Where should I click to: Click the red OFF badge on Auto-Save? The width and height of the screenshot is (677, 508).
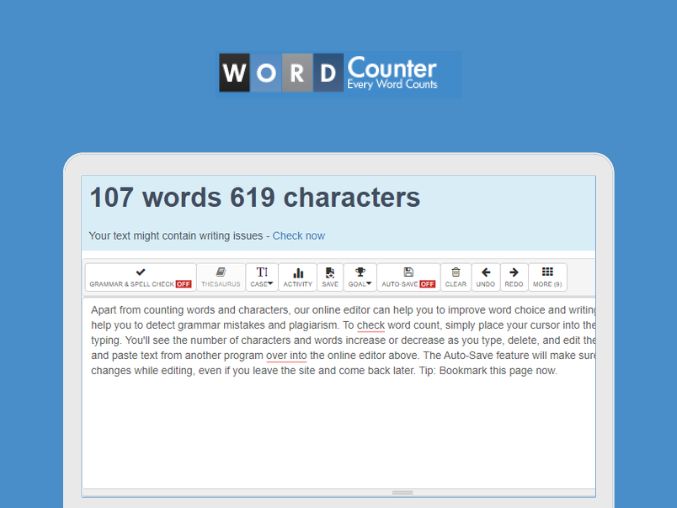click(x=427, y=284)
